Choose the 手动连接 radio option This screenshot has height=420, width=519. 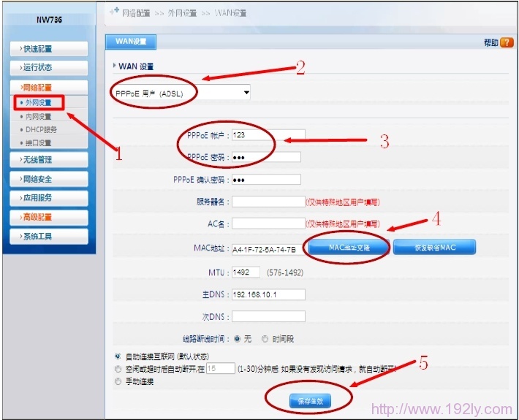(x=118, y=381)
